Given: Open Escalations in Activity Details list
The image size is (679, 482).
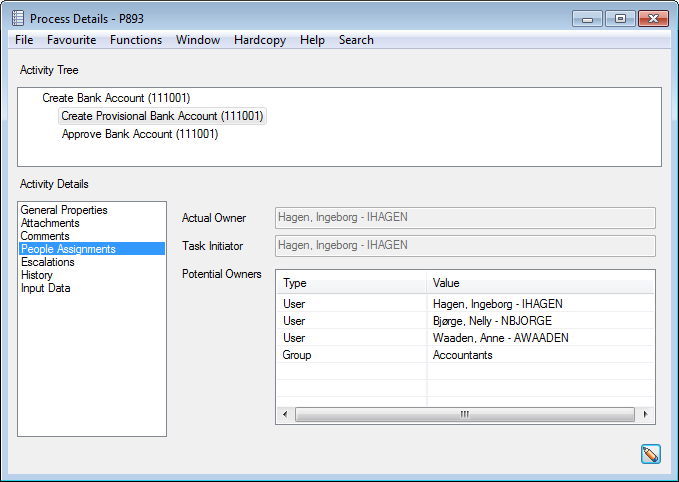Looking at the screenshot, I should click(x=47, y=262).
